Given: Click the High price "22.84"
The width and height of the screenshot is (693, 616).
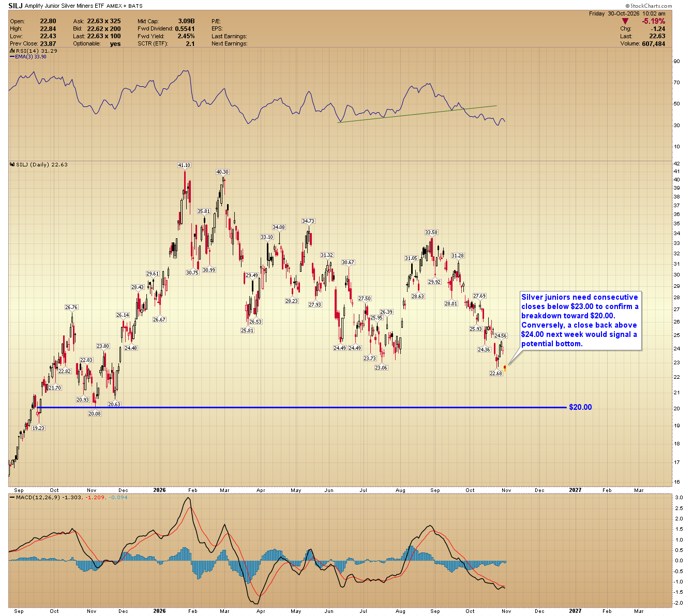Looking at the screenshot, I should [48, 29].
